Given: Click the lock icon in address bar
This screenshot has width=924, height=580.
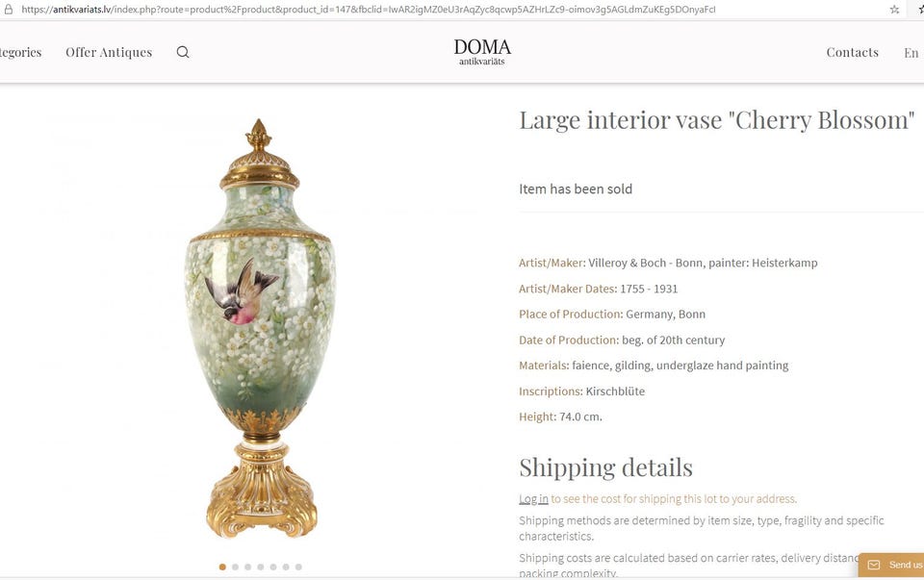Looking at the screenshot, I should pyautogui.click(x=9, y=10).
